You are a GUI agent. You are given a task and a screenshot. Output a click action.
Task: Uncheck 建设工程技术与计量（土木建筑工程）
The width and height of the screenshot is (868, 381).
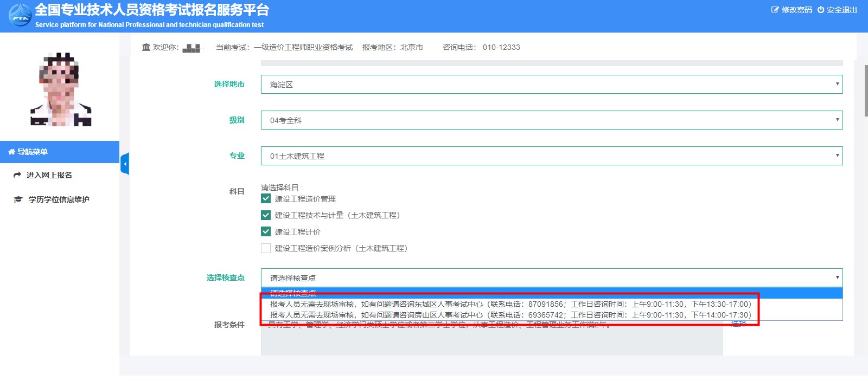click(x=266, y=215)
